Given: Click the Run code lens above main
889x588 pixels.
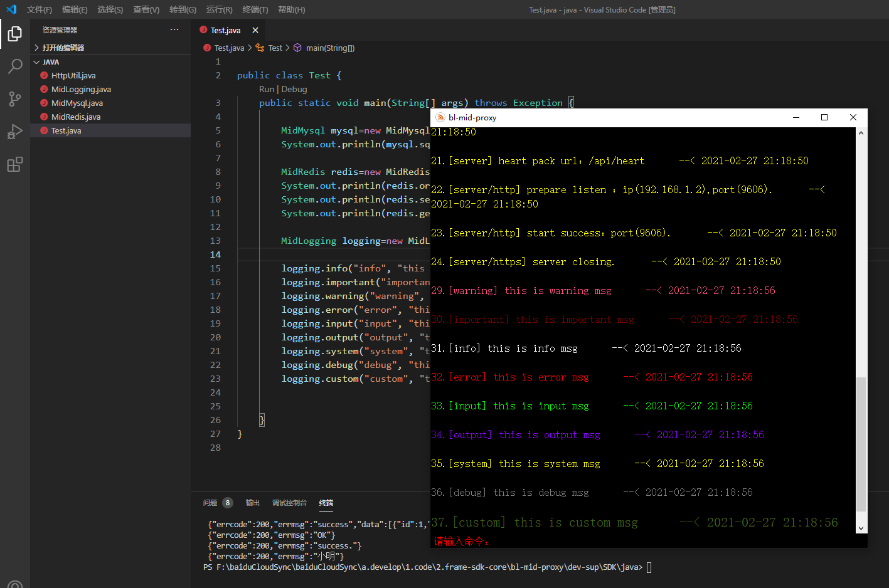Looking at the screenshot, I should (266, 88).
